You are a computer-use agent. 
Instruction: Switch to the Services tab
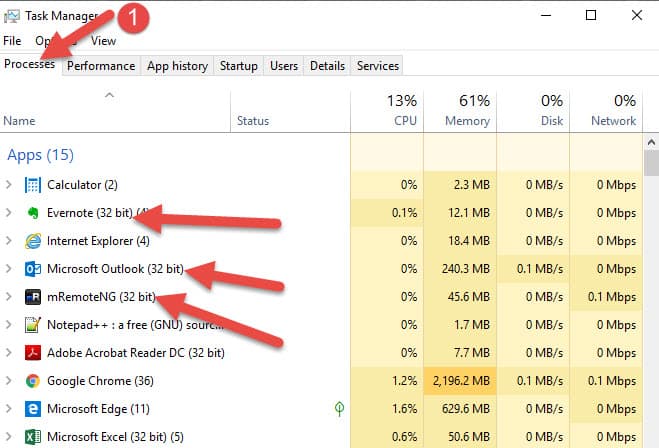[x=377, y=66]
